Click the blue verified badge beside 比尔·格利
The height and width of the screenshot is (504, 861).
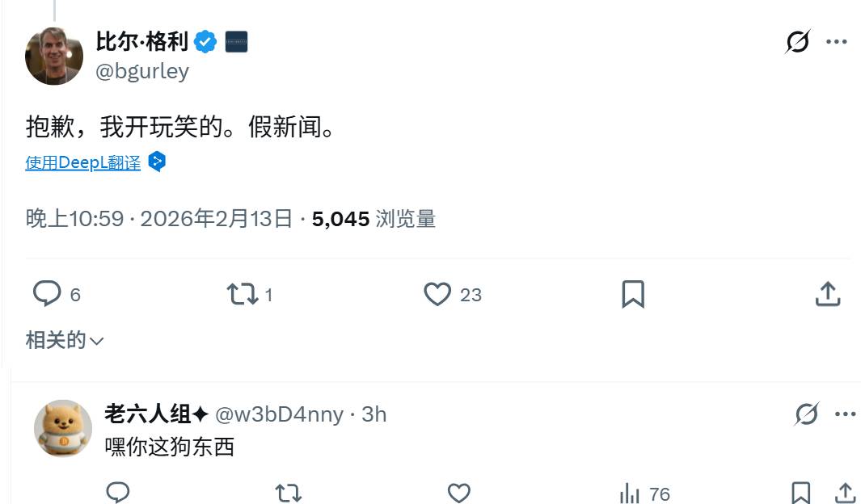pyautogui.click(x=205, y=41)
